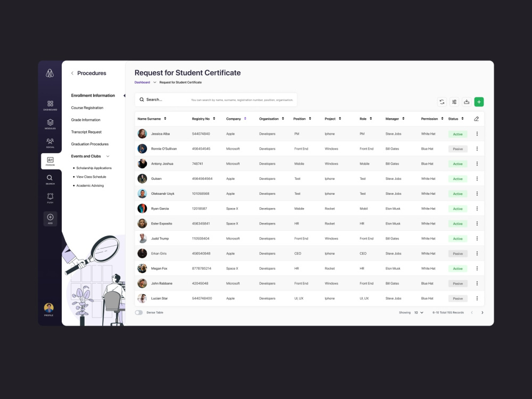Open row menu for Judd Trump
Viewport: 532px width, 399px height.
tap(477, 238)
